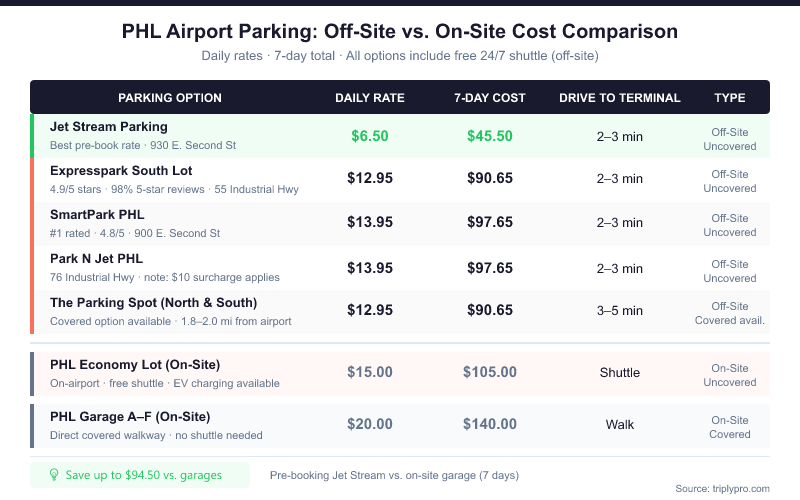Screen dimensions: 800x500
Task: Select the Expresspark South Lot name
Action: [x=121, y=171]
